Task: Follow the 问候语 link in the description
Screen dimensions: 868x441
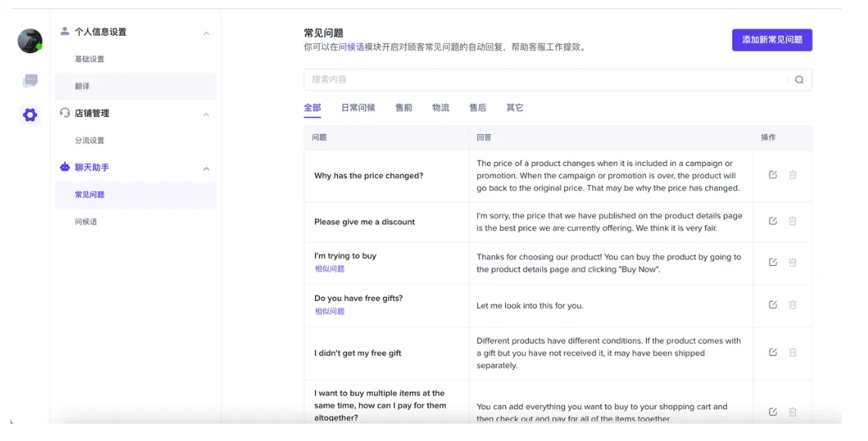Action: tap(351, 47)
